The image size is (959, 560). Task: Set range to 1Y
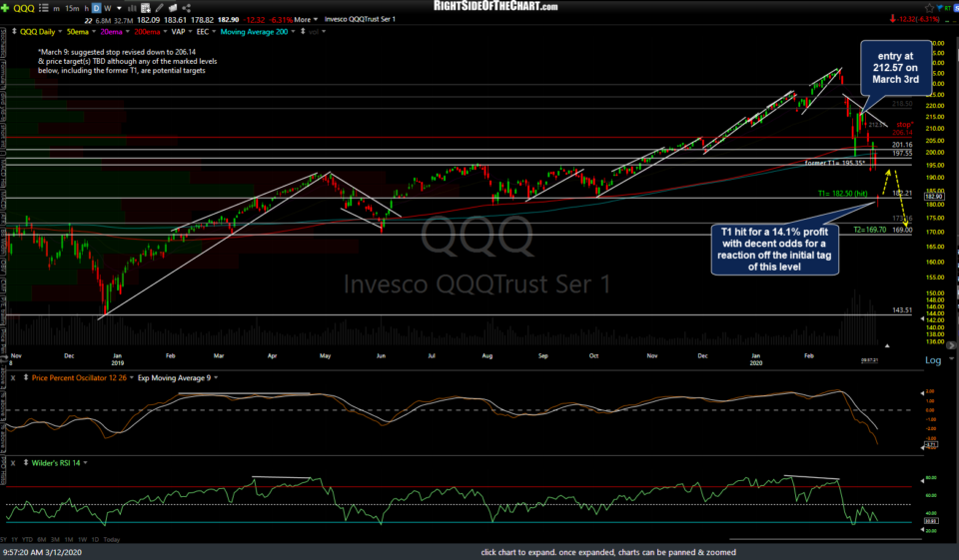14,540
